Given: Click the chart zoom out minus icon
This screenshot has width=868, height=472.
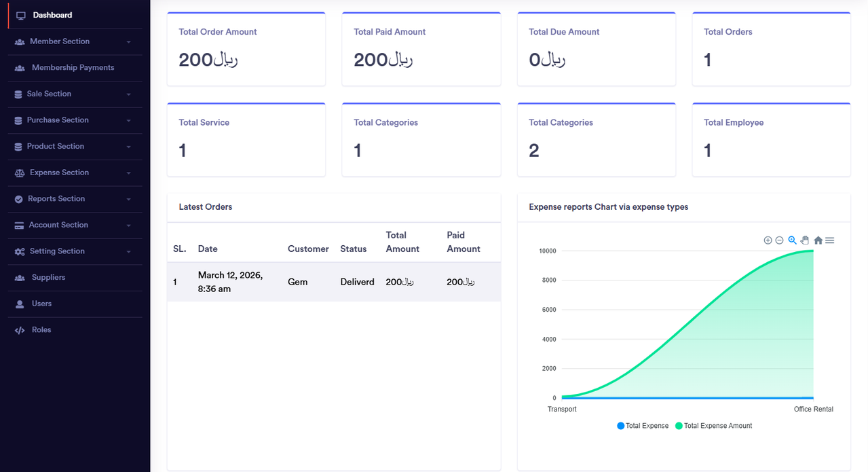Looking at the screenshot, I should [x=779, y=240].
